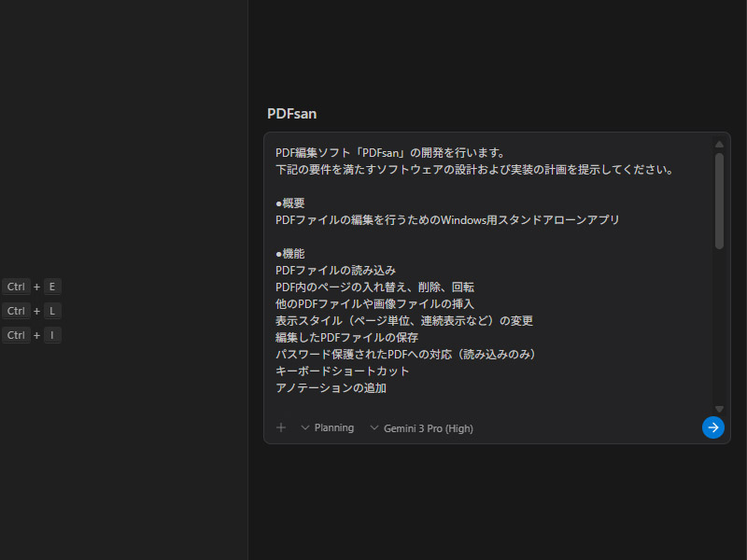Click the blue send arrow button
Image resolution: width=747 pixels, height=560 pixels.
[712, 427]
